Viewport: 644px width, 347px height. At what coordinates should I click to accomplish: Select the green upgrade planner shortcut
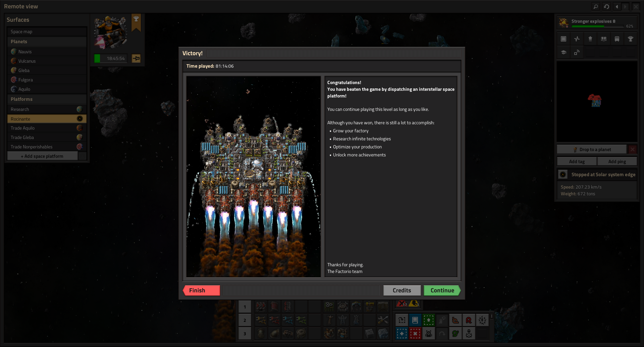(x=428, y=320)
